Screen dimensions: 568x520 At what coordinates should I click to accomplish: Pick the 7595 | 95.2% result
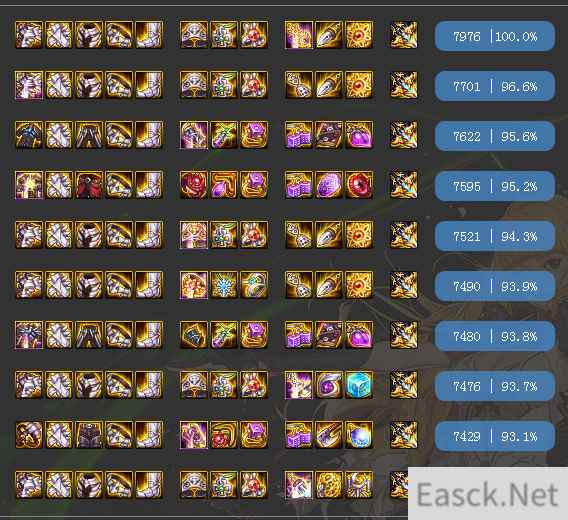point(494,186)
